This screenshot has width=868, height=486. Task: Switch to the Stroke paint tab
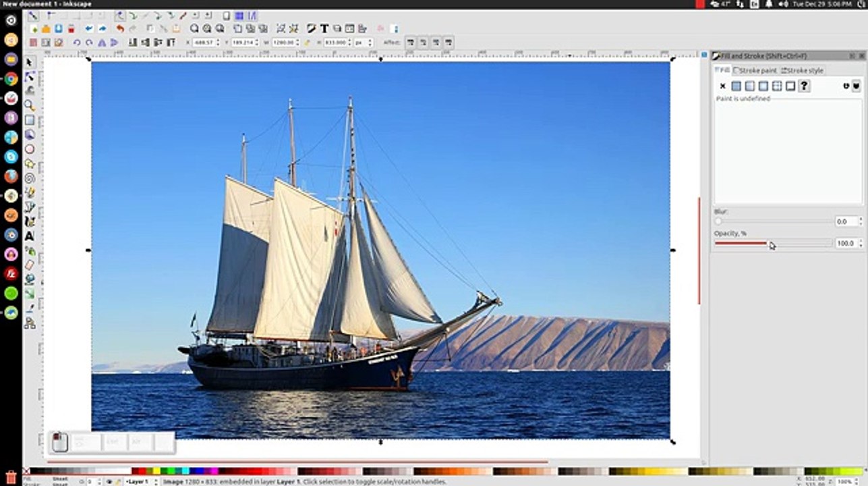[x=756, y=70]
